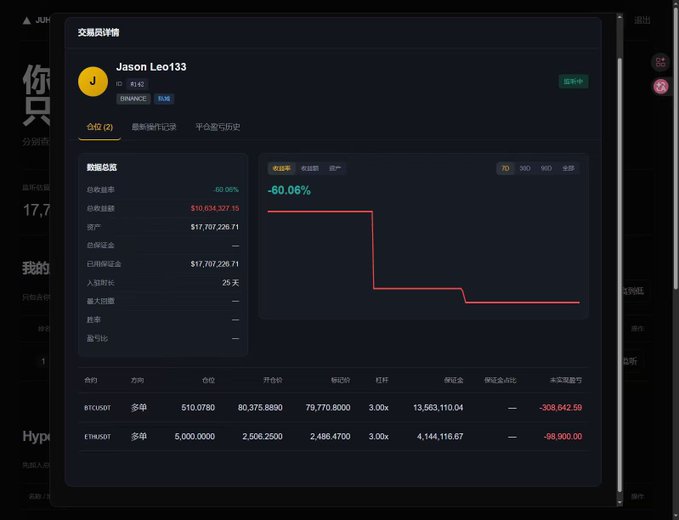Viewport: 679px width, 520px height.
Task: Click the page scrollbar at far right edge
Action: pyautogui.click(x=676, y=147)
